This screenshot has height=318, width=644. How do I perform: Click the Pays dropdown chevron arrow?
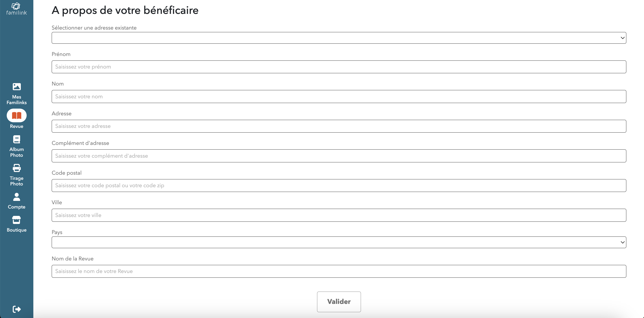pos(623,242)
